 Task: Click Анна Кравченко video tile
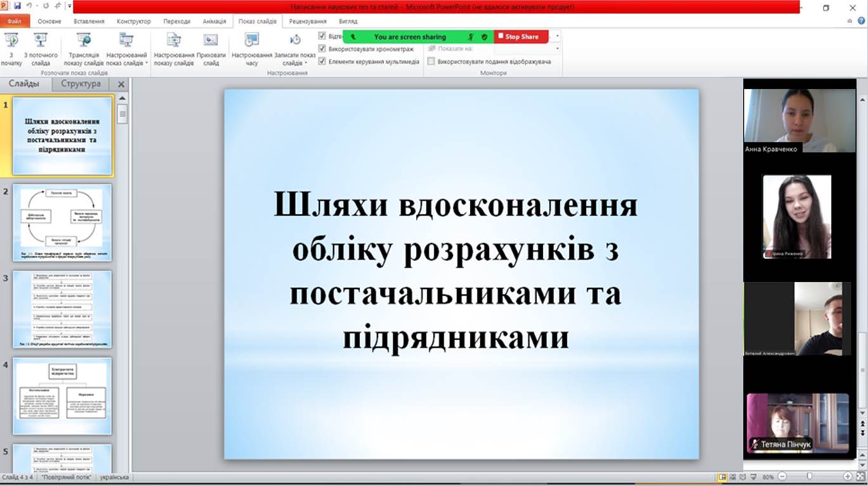coord(800,121)
